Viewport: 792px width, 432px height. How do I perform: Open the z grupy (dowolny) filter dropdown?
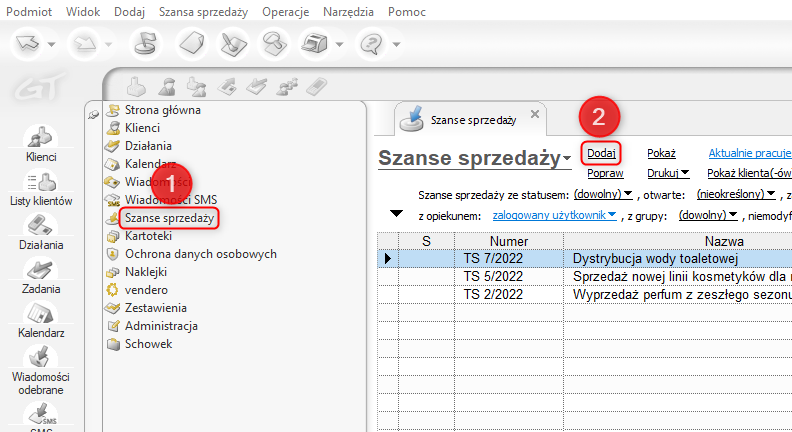(x=708, y=216)
